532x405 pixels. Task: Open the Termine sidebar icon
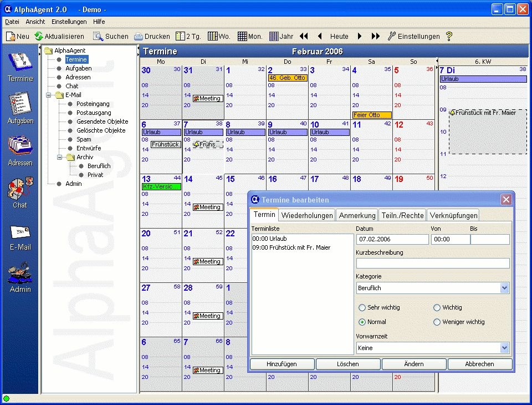click(20, 67)
